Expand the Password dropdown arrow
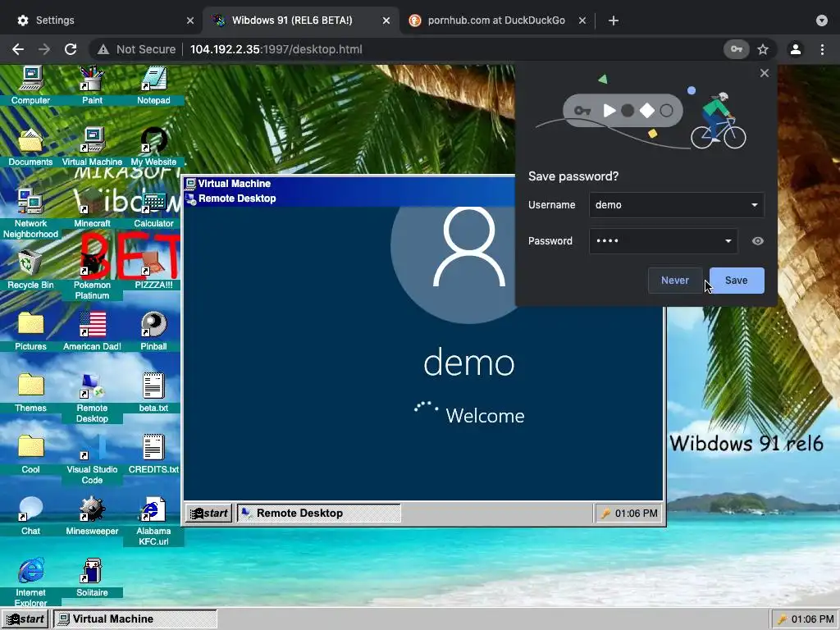 point(728,241)
